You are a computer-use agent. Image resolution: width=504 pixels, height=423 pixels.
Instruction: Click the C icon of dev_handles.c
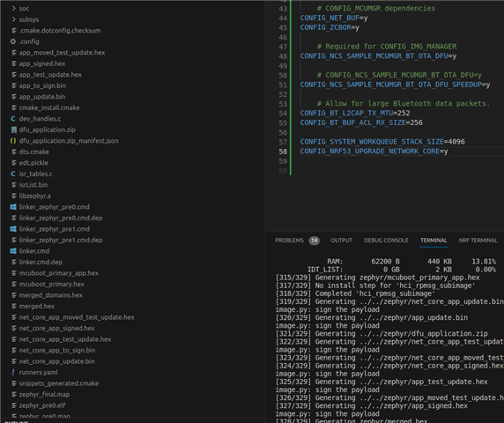point(13,119)
